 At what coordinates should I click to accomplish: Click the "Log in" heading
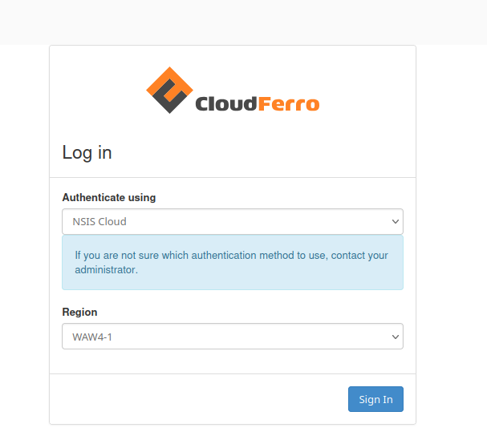(87, 152)
